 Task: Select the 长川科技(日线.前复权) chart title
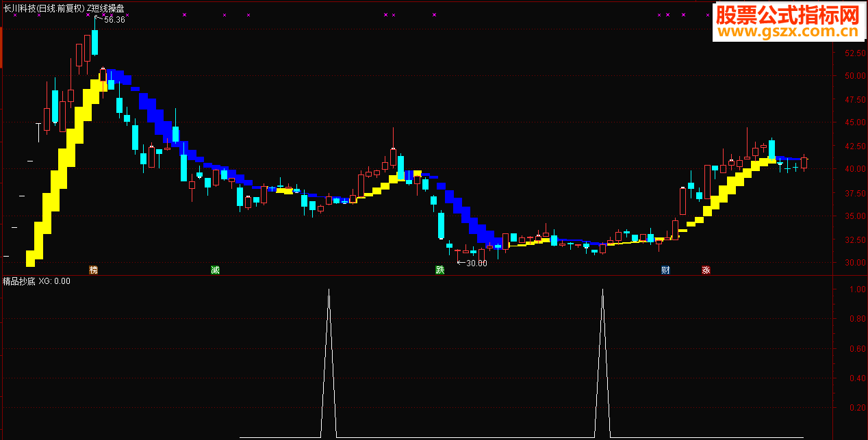coord(44,9)
